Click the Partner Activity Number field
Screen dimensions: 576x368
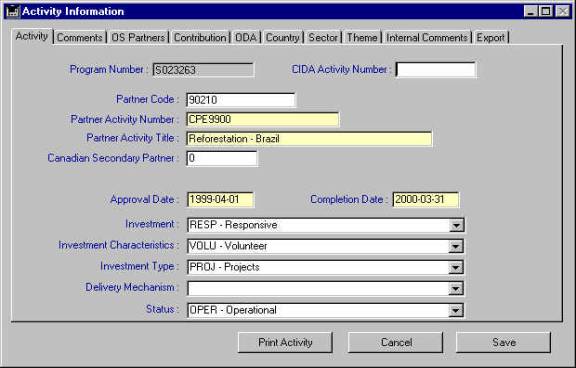[263, 119]
